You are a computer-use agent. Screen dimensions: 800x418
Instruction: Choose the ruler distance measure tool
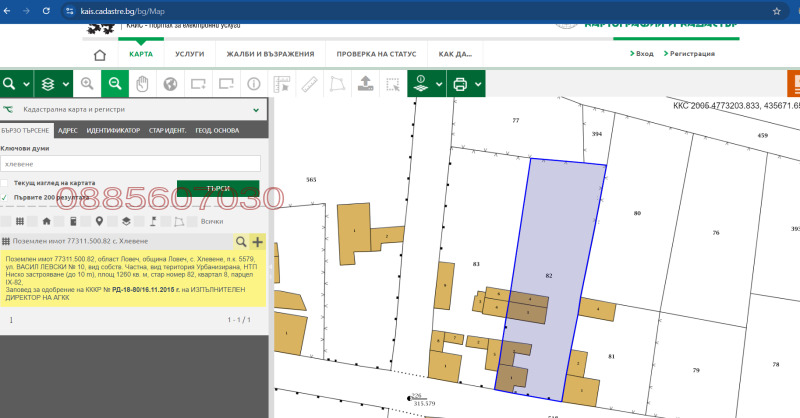[309, 84]
